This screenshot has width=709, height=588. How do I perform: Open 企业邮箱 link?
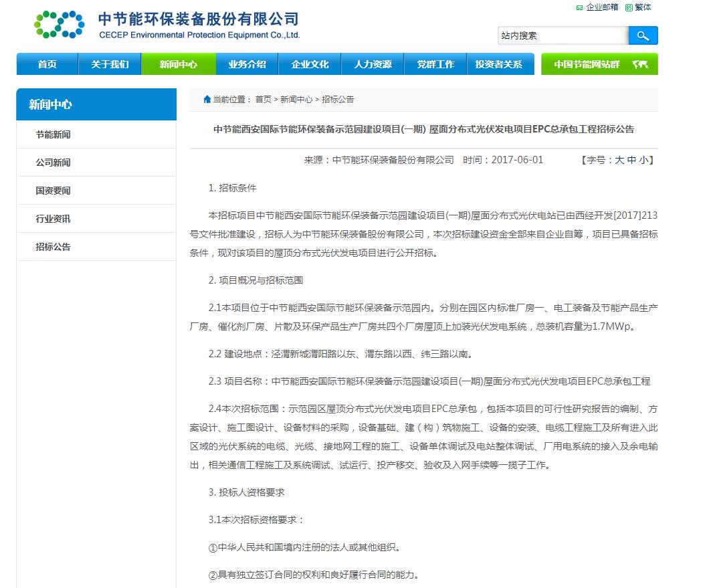click(x=602, y=7)
